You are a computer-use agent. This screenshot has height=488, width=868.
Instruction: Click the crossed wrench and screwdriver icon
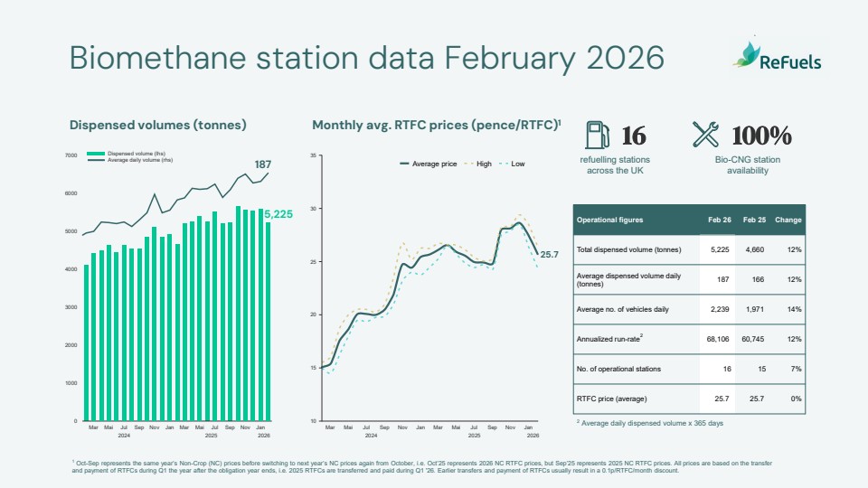(x=706, y=135)
